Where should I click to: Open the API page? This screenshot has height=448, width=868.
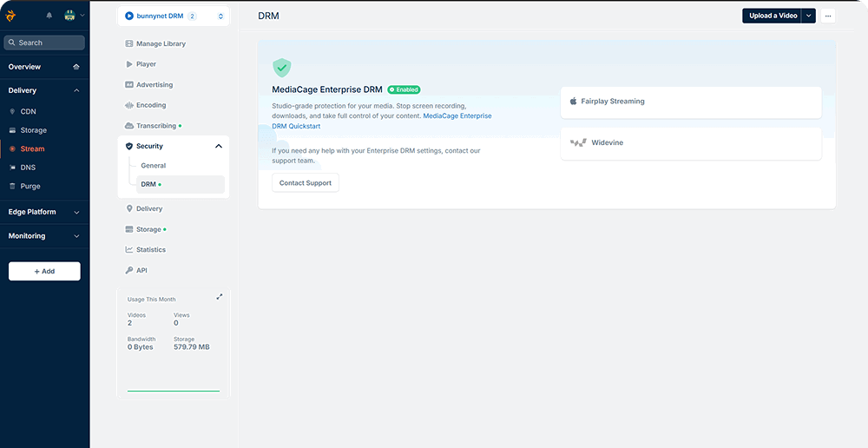tap(141, 270)
